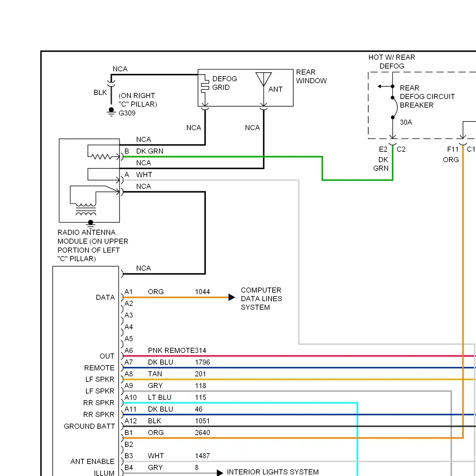Click the 'E2' connector pin label
The image size is (476, 476).
click(x=383, y=149)
